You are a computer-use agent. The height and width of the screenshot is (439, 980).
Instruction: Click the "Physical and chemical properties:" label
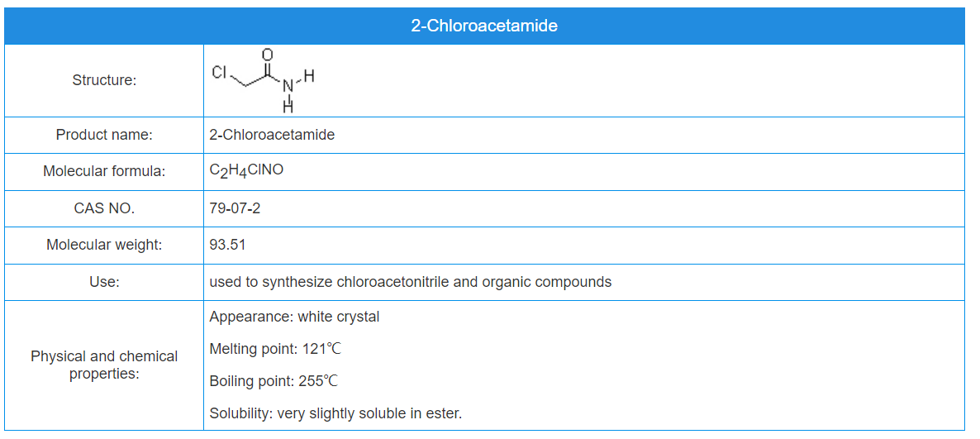(104, 365)
